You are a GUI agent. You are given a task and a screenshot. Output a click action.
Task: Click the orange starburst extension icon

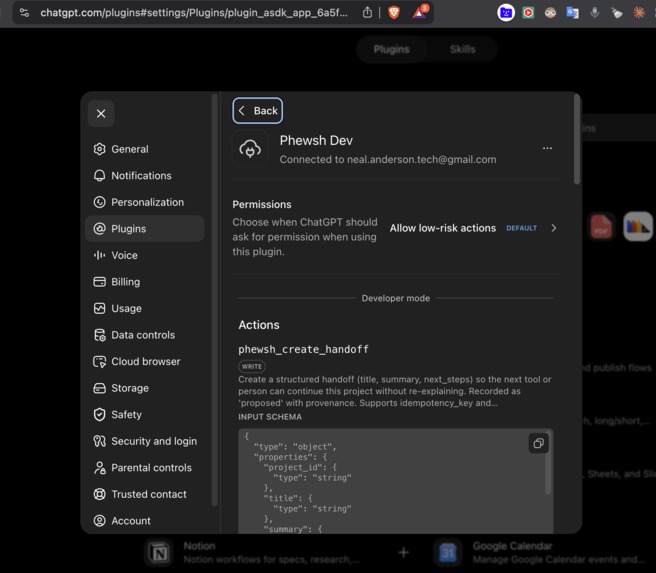(x=638, y=13)
